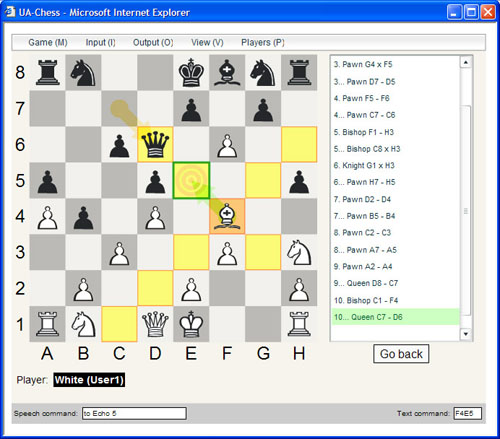Click move list scroll down arrow
The width and height of the screenshot is (500, 439).
[466, 334]
